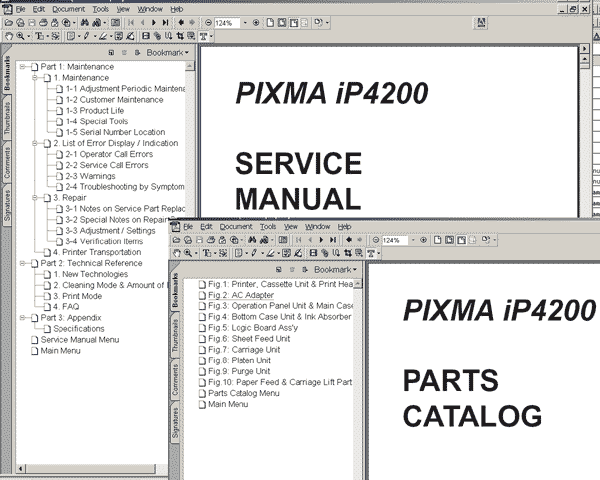
Task: Jump to last page in Service Manual window
Action: [165, 23]
